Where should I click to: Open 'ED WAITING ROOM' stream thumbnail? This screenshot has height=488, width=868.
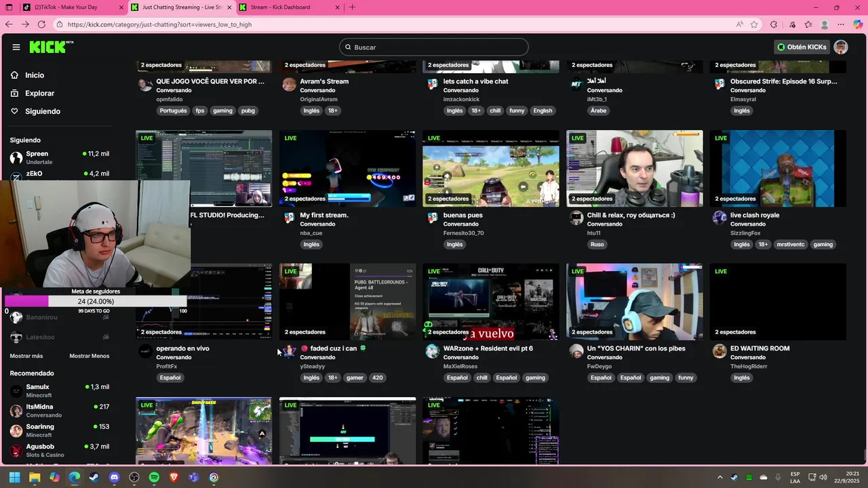778,302
